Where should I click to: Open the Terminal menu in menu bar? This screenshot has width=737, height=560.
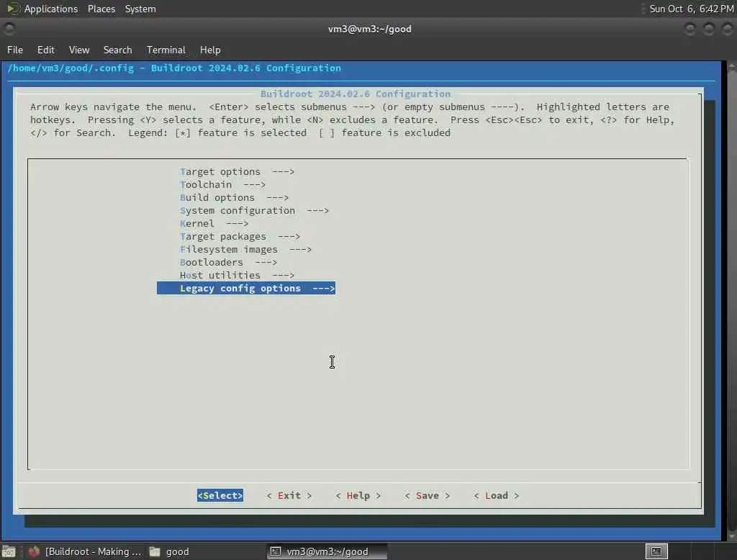166,50
